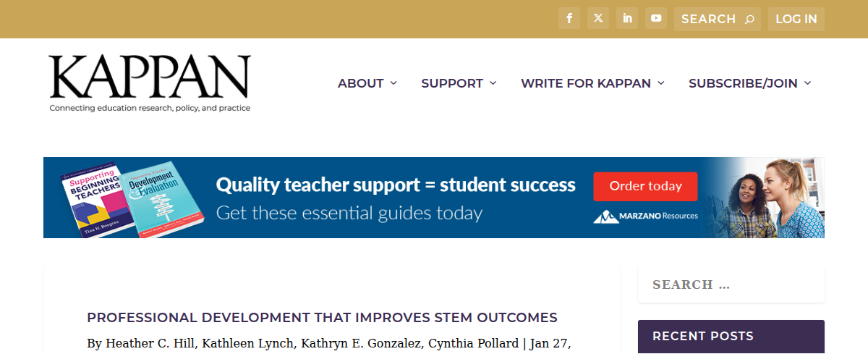Click the book covers in banner
Screen dimensions: 868x354
(123, 198)
